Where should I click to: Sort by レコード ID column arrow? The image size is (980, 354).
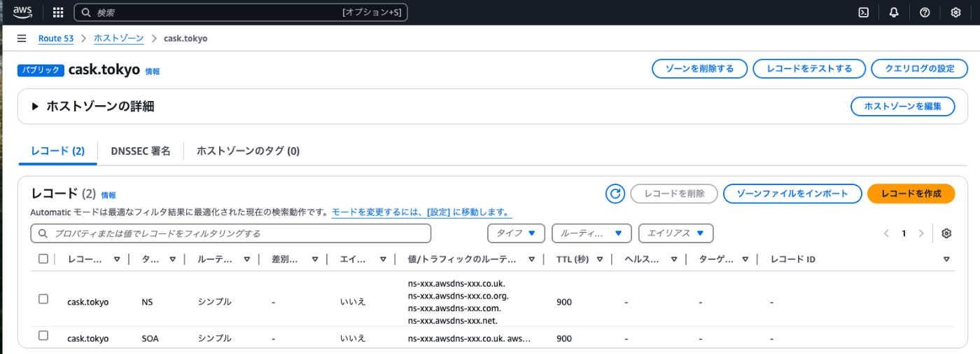pos(946,259)
